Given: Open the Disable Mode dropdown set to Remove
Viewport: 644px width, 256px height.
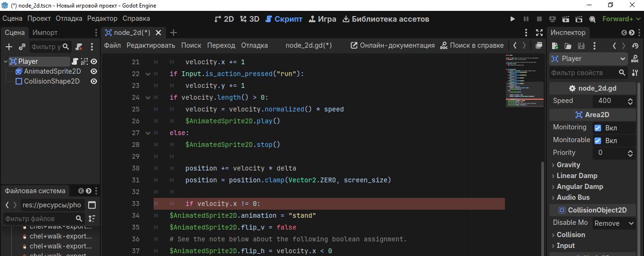Looking at the screenshot, I should pos(614,223).
